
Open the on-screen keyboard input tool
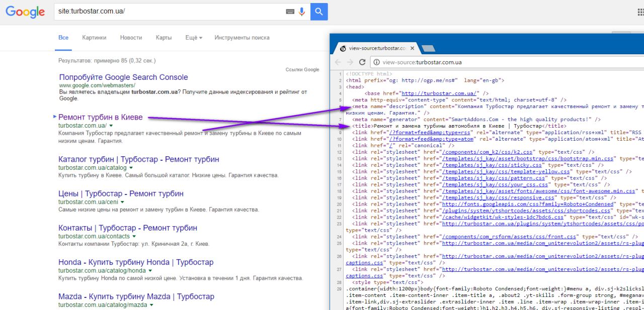pyautogui.click(x=290, y=12)
